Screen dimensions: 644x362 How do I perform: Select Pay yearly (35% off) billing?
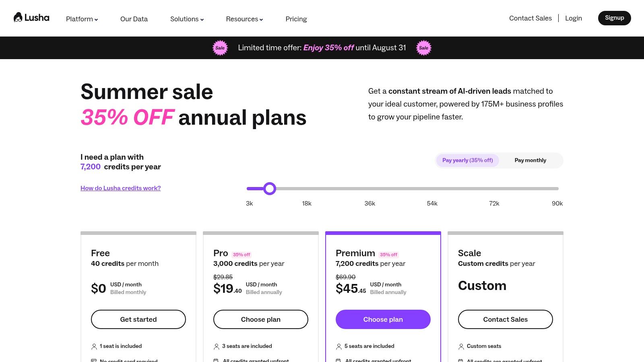pos(468,160)
